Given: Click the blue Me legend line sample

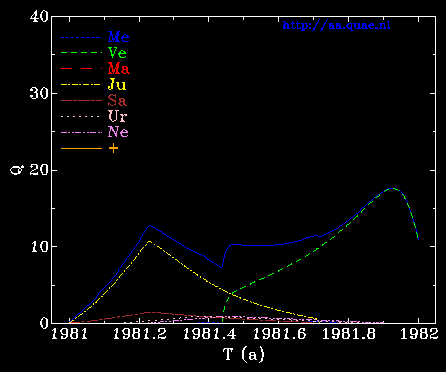Looking at the screenshot, I should coord(81,38).
